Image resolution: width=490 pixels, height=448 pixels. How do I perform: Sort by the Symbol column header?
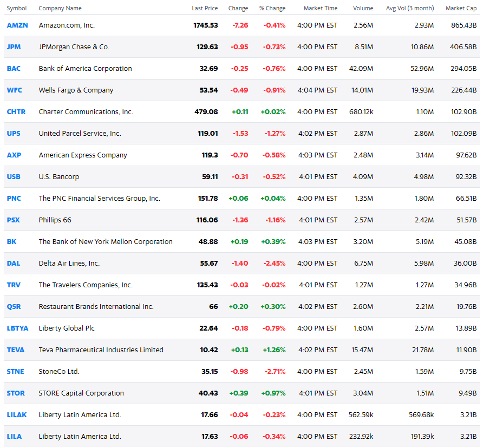(17, 9)
